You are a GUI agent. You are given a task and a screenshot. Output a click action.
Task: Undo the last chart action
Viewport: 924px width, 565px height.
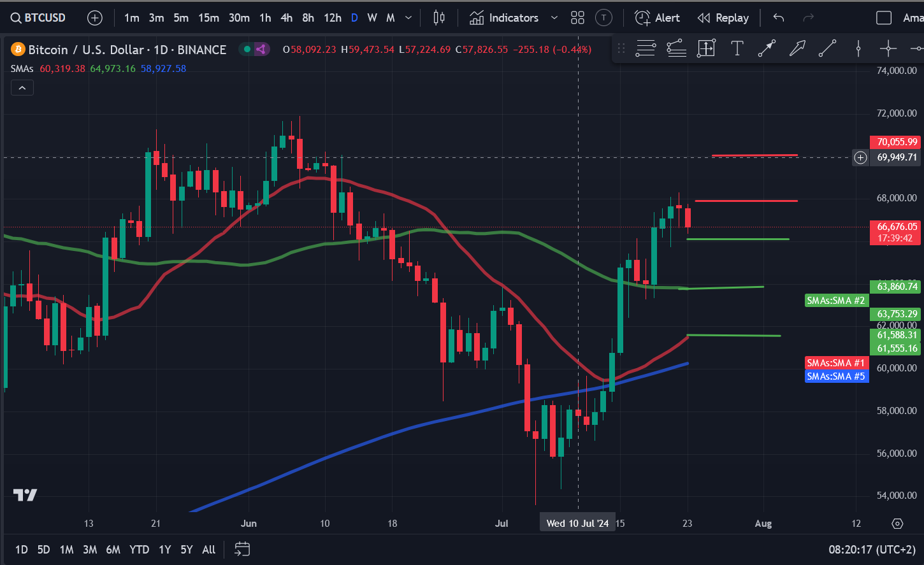click(778, 18)
